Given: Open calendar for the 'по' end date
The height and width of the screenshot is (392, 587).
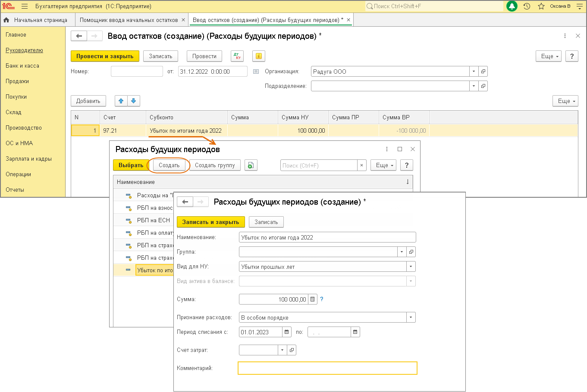Looking at the screenshot, I should tap(355, 332).
